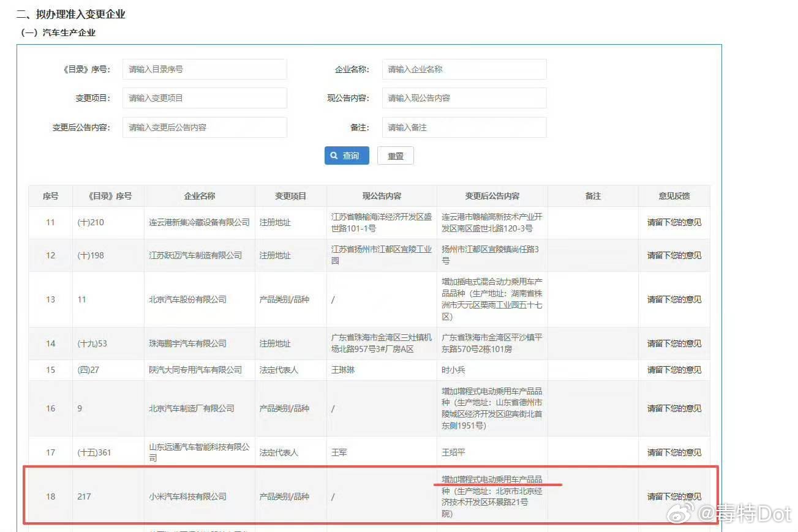Click catalog number (四)27
The width and height of the screenshot is (798, 532).
click(x=88, y=370)
